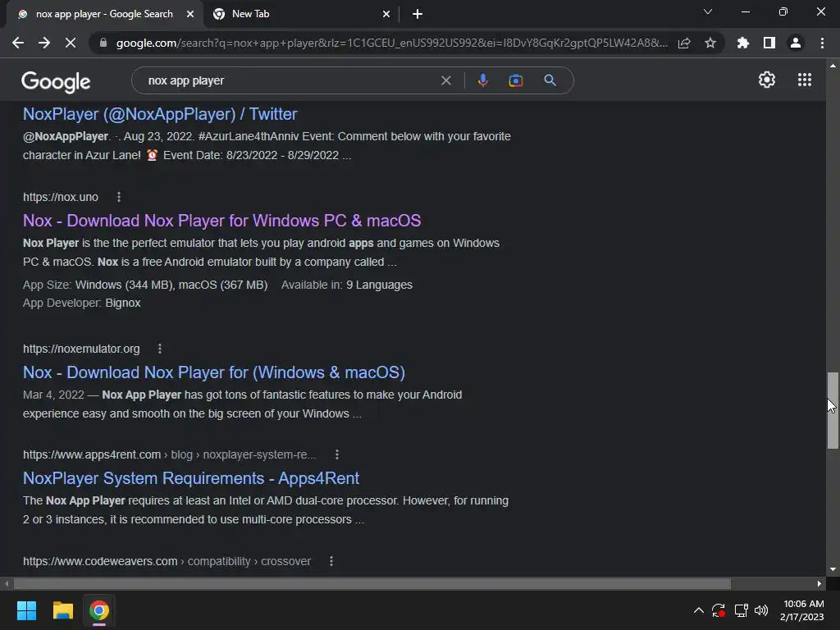Open network settings from the tray
840x630 pixels.
[x=741, y=610]
